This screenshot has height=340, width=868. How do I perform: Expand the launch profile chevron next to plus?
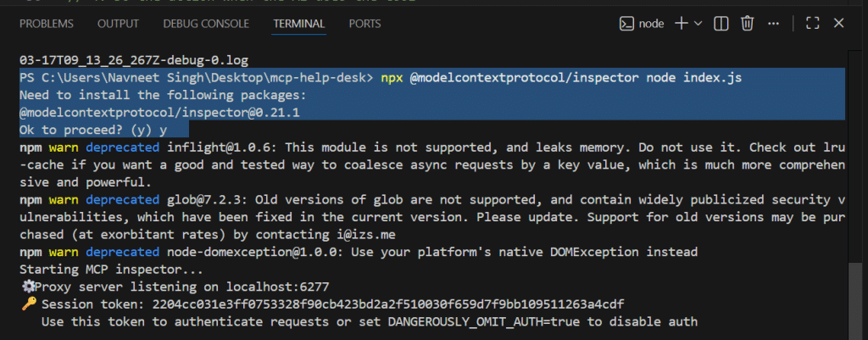[698, 24]
